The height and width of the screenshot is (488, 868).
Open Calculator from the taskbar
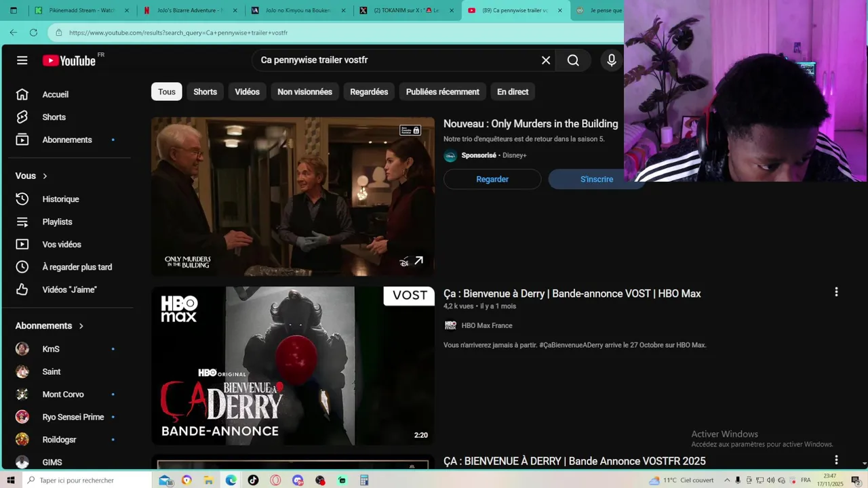pos(364,480)
